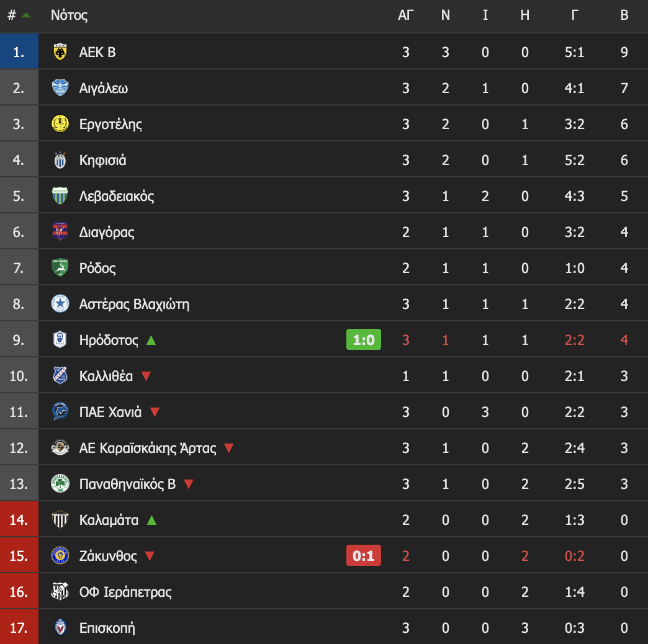Open the ΠΑΕ Χανιά team page

click(x=110, y=412)
